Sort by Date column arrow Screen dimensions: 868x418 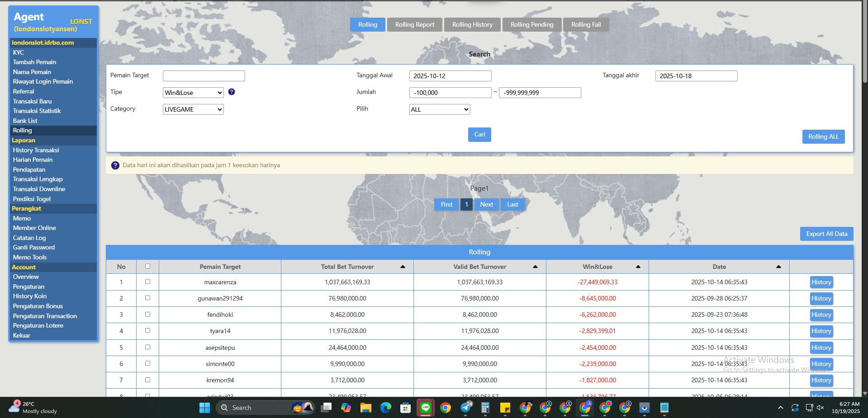778,267
